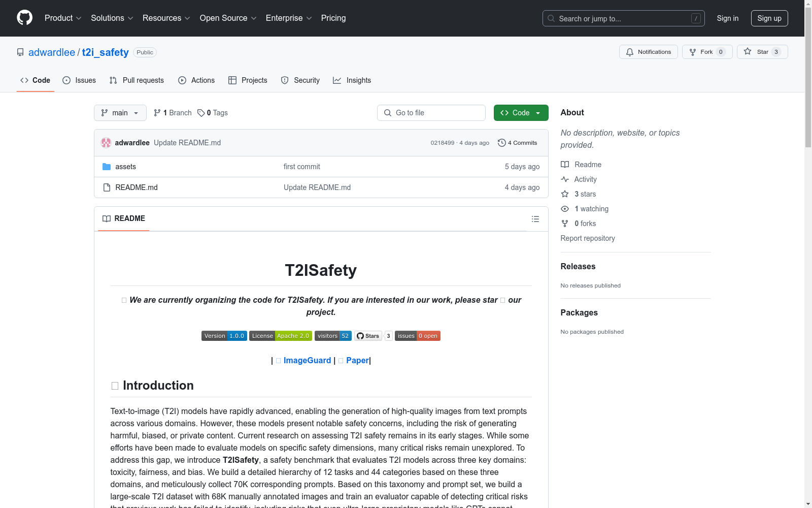Click the assets folder icon
Screen dimensions: 812x508
tap(107, 167)
